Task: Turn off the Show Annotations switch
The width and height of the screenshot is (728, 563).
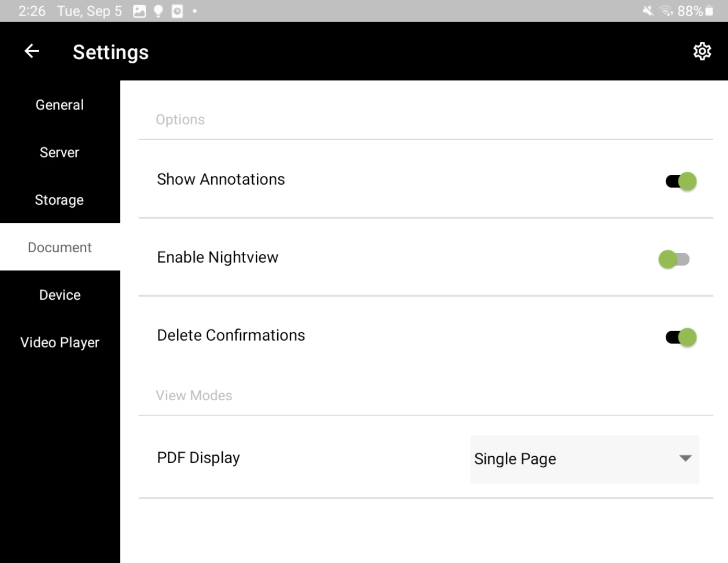Action: pos(681,182)
